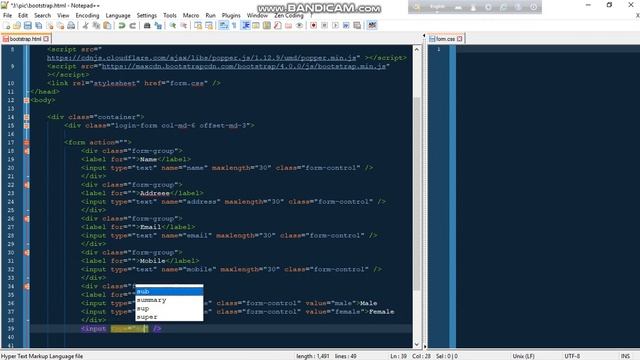Play back recorded macro icon
Viewport: 640px width, 360px height.
pyautogui.click(x=336, y=25)
